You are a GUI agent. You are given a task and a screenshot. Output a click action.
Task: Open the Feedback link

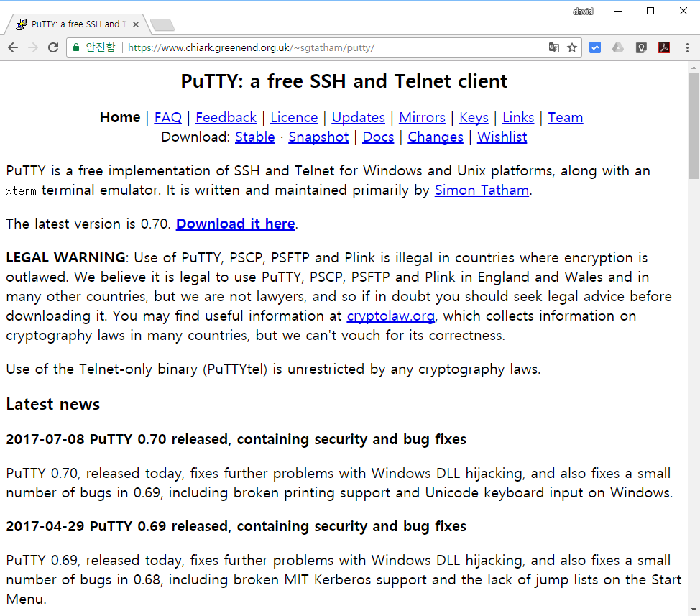226,117
